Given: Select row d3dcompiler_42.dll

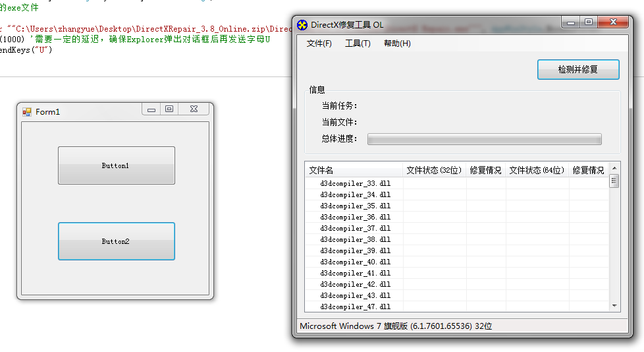Looking at the screenshot, I should pos(457,284).
